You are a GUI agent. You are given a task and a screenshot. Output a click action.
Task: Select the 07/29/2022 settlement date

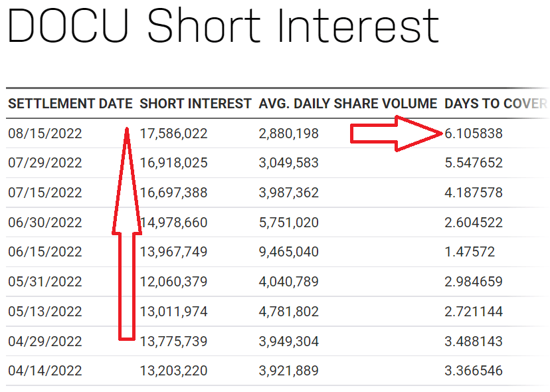tap(45, 163)
